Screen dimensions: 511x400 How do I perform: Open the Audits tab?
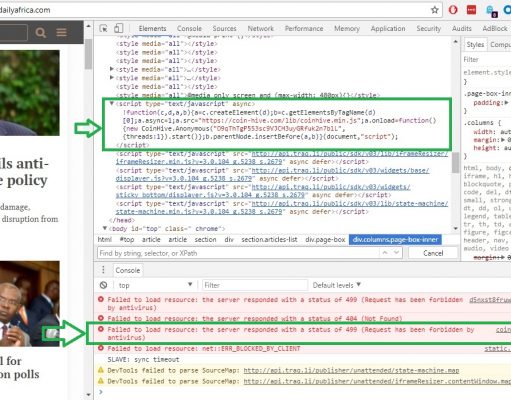click(x=462, y=29)
